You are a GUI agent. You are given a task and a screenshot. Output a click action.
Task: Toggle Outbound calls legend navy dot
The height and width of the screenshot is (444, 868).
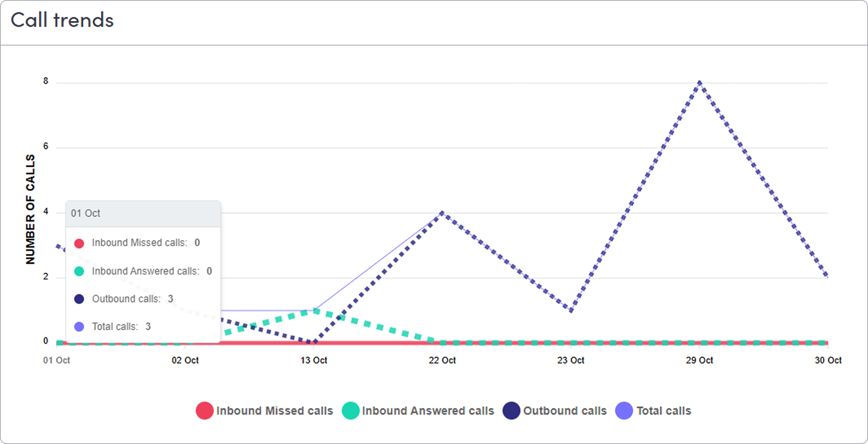pos(511,411)
